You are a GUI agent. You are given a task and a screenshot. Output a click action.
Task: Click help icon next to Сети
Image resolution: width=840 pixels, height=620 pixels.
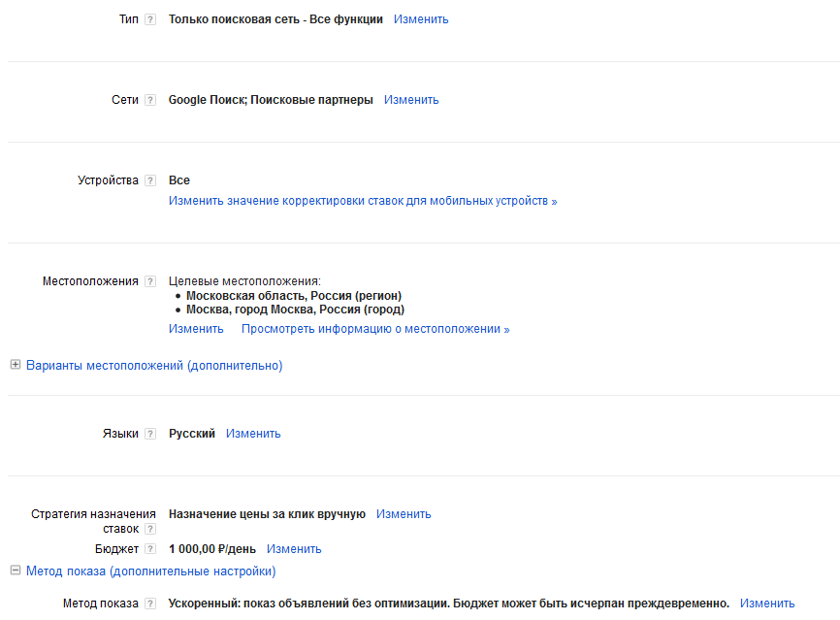[149, 100]
